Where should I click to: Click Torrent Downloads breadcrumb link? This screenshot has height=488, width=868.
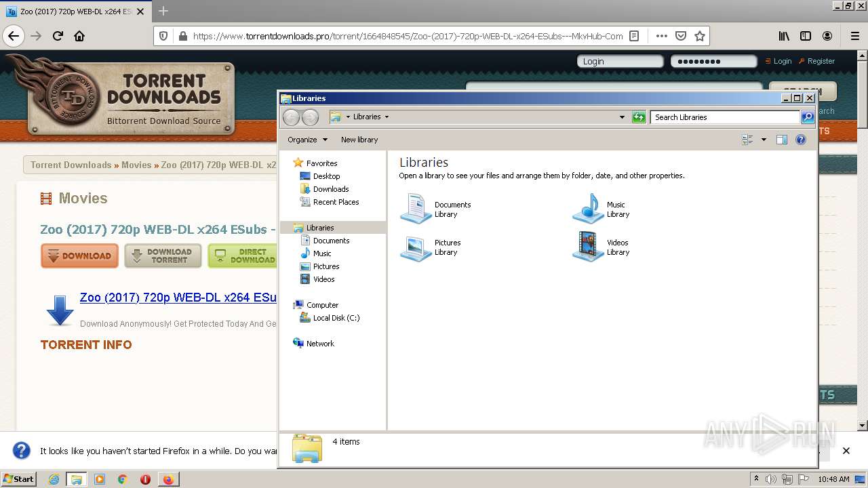point(71,165)
